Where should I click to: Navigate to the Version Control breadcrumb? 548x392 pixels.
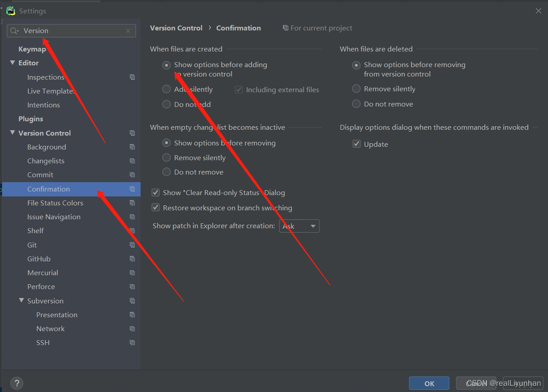click(176, 28)
